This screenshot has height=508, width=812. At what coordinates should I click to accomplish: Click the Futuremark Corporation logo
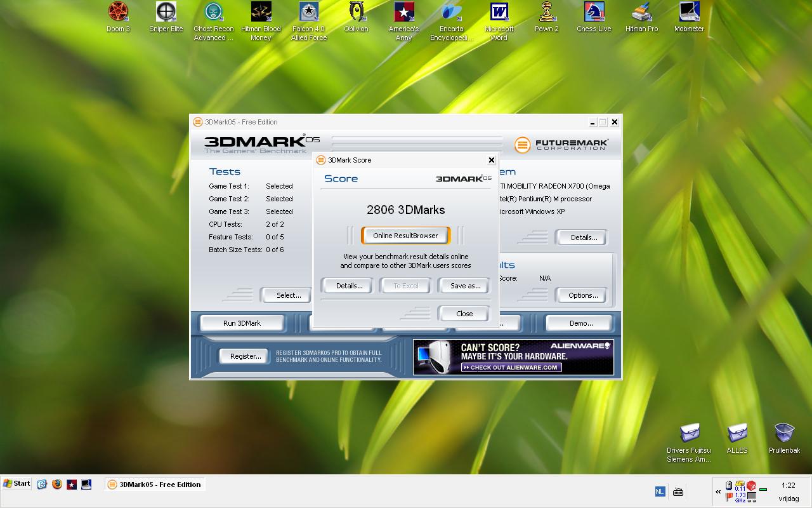pyautogui.click(x=561, y=145)
